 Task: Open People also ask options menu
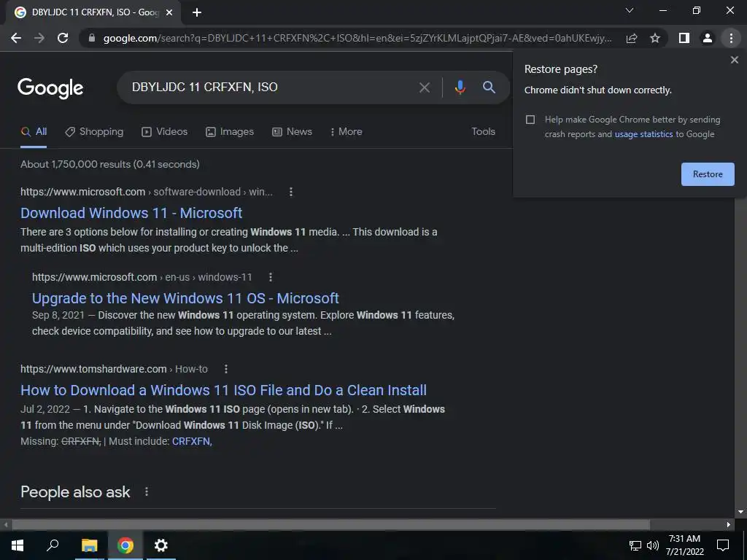[146, 491]
